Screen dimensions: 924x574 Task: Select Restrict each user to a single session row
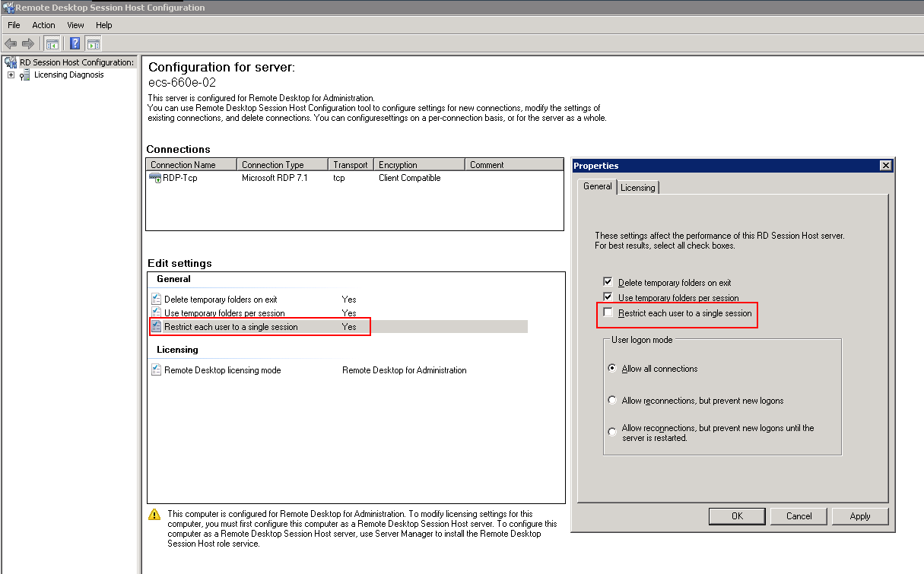339,327
